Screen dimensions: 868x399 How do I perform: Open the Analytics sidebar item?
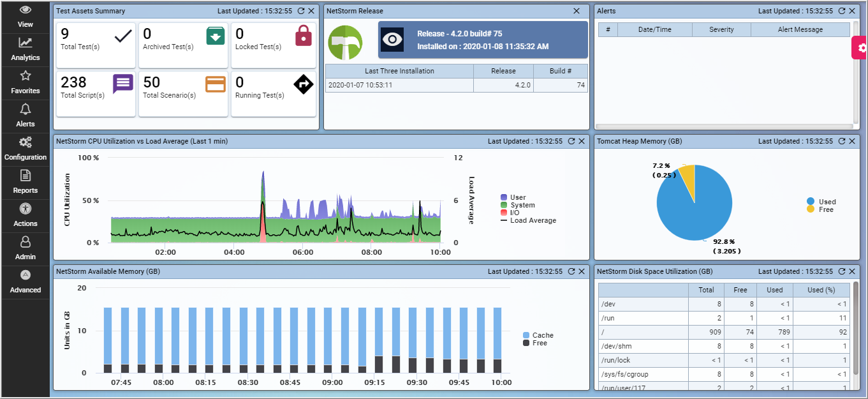point(25,50)
